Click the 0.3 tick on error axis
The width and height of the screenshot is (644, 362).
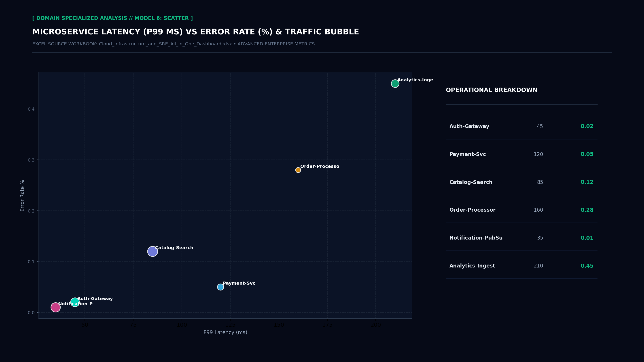[x=31, y=160]
